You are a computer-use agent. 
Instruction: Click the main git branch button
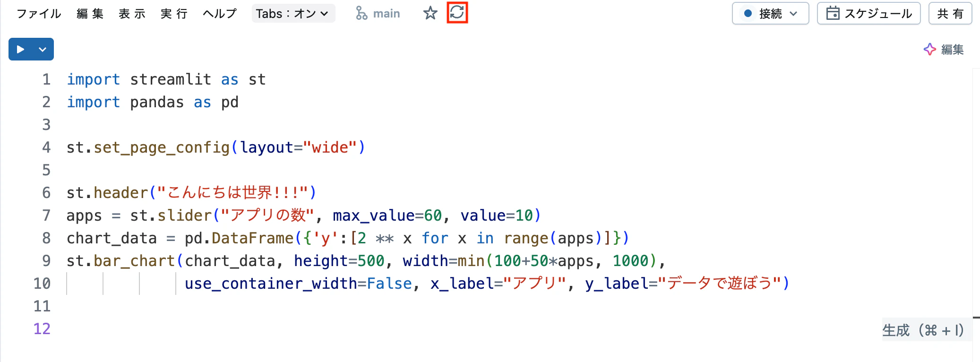[378, 14]
